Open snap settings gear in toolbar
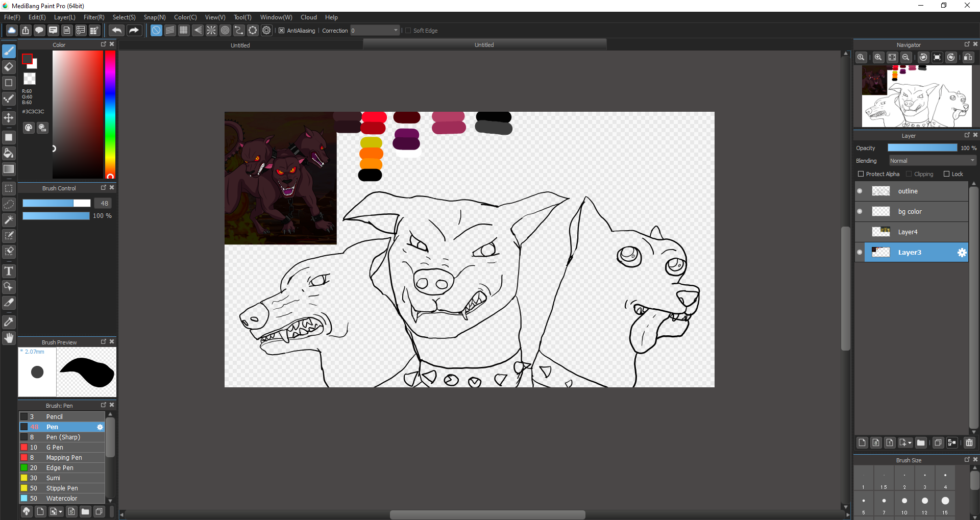Viewport: 980px width, 520px height. pos(266,31)
